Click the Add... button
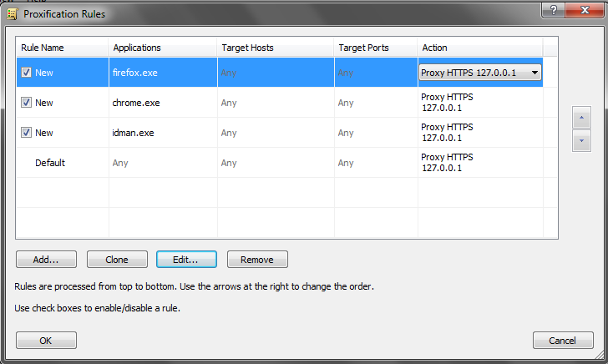The height and width of the screenshot is (364, 608). pos(46,260)
